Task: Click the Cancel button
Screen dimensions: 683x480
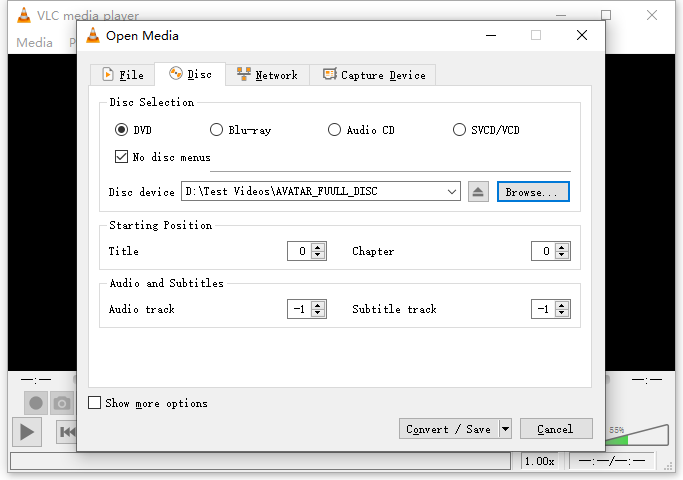Action: [556, 429]
